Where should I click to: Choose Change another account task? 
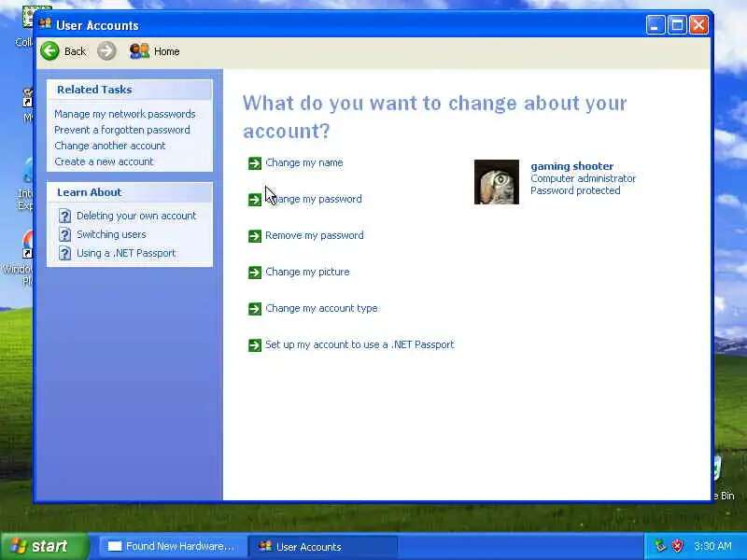pos(109,146)
